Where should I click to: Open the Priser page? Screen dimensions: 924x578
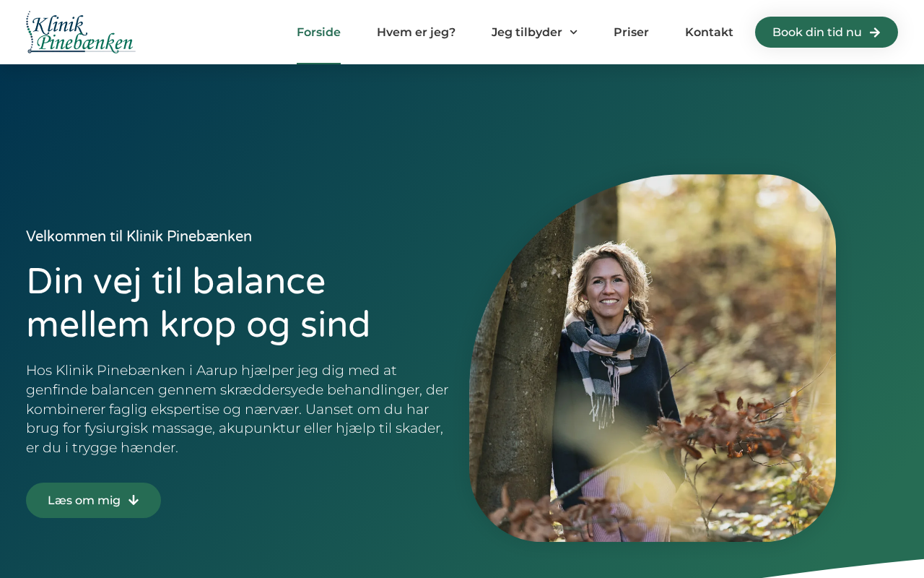(631, 33)
